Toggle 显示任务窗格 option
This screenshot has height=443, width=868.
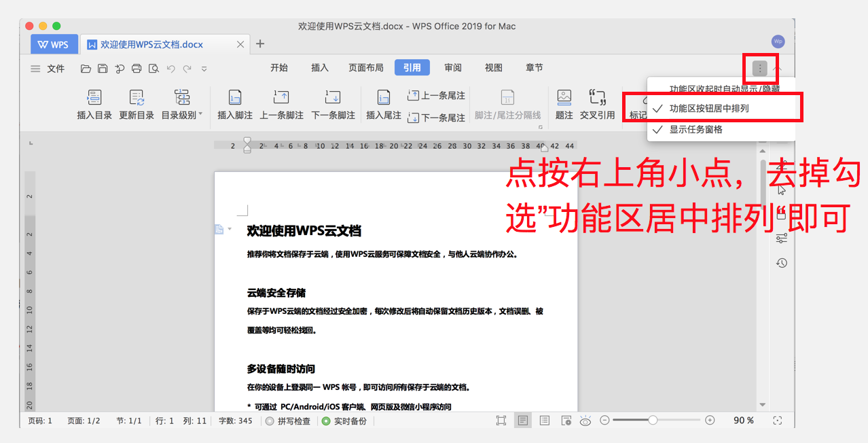pos(695,130)
